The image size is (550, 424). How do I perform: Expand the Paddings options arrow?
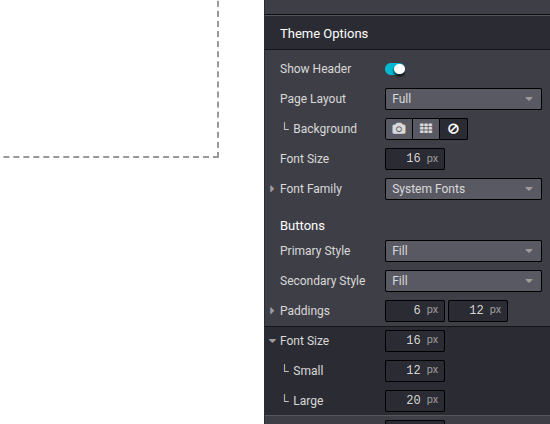tap(272, 311)
